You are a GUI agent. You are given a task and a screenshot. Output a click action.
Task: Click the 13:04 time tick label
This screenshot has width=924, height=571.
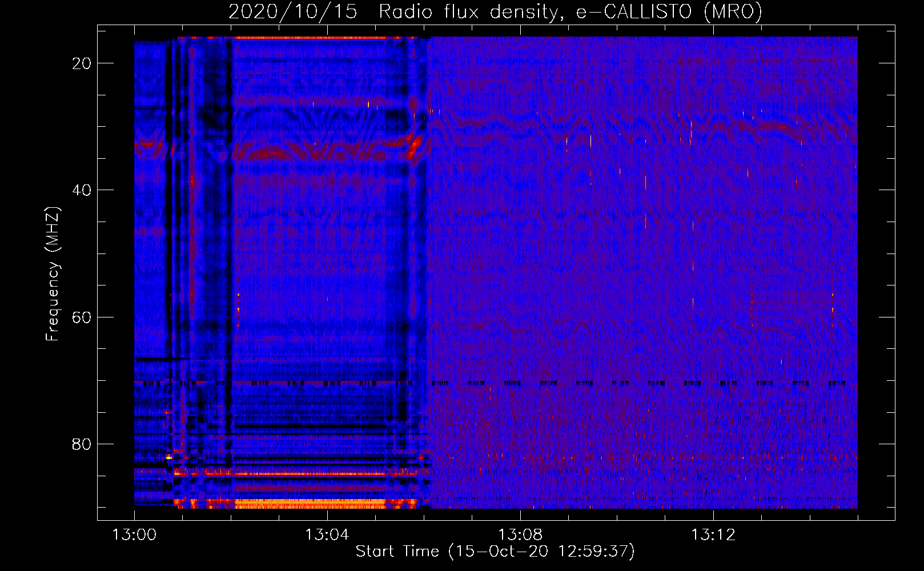(x=327, y=535)
